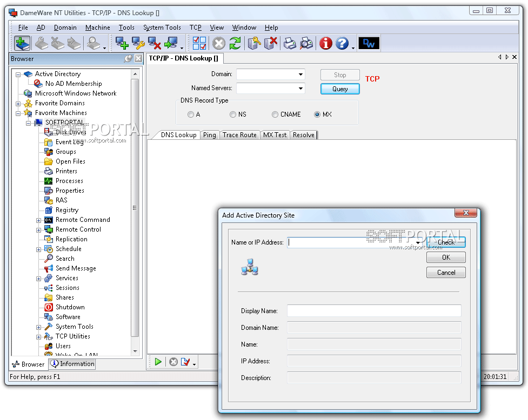
Task: Open the Help menu
Action: [x=271, y=28]
